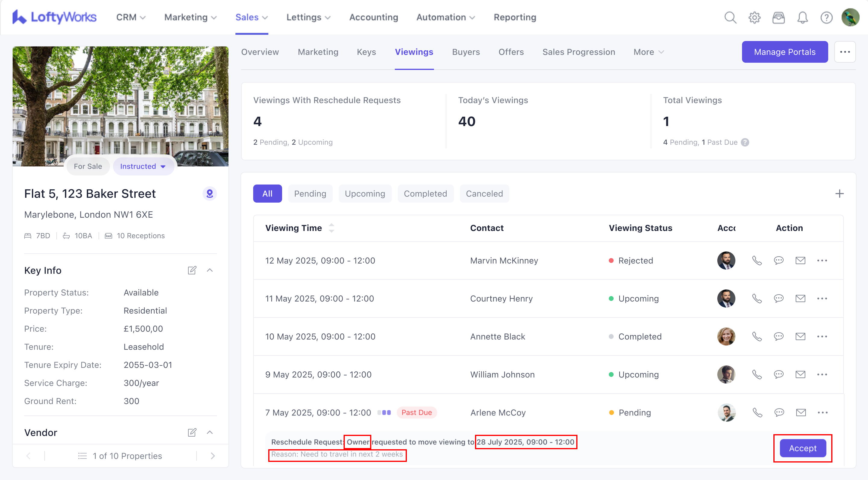Accept the owner's reschedule request
Viewport: 868px width, 480px height.
coord(803,448)
